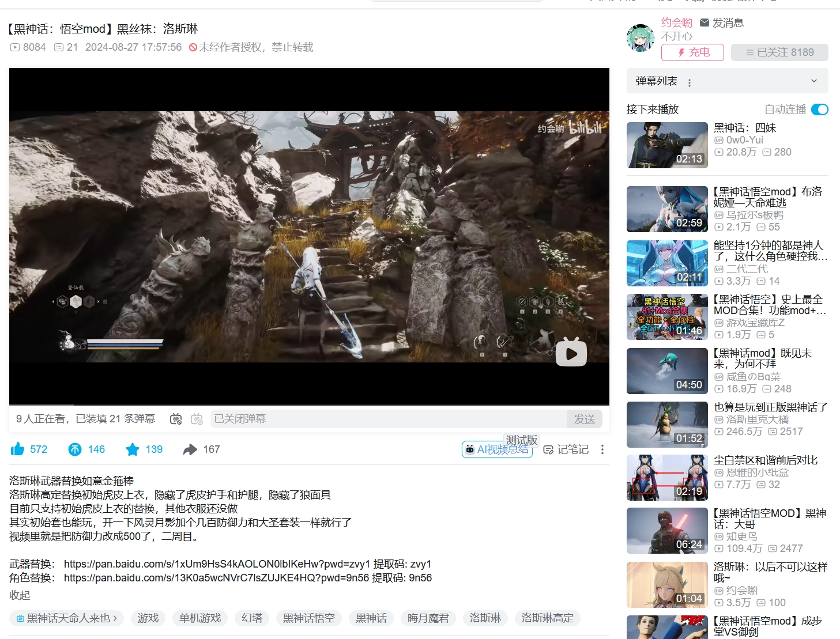Select the 幻塔 tag
Image resolution: width=840 pixels, height=639 pixels.
[x=252, y=618]
